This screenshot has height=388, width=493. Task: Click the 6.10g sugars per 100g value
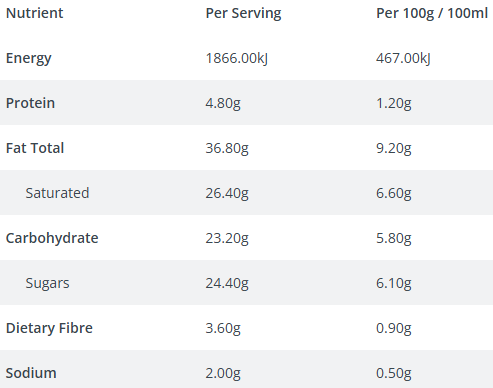[394, 284]
